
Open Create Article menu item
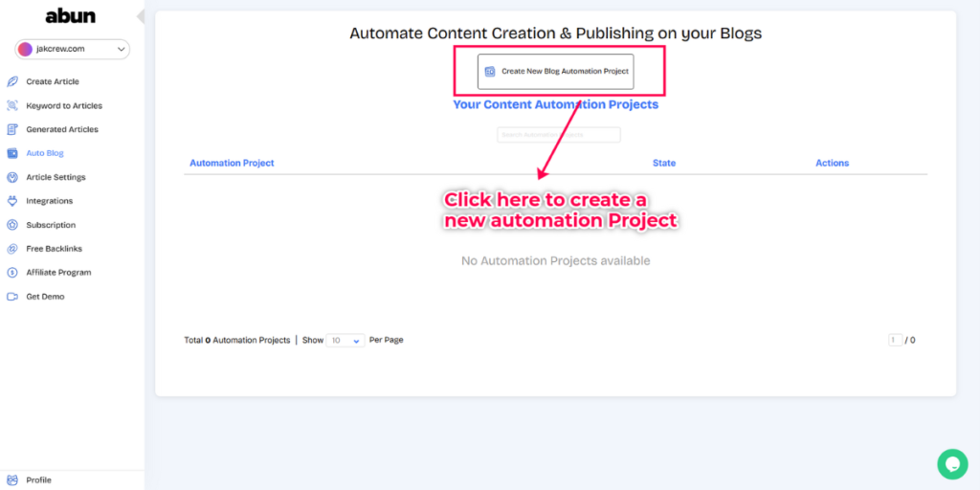[53, 82]
